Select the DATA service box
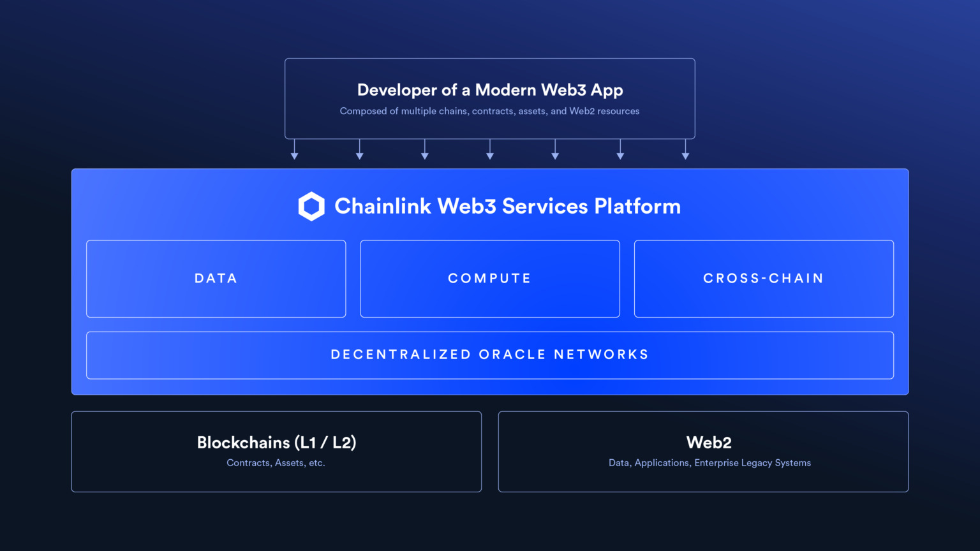This screenshot has width=980, height=551. click(216, 279)
